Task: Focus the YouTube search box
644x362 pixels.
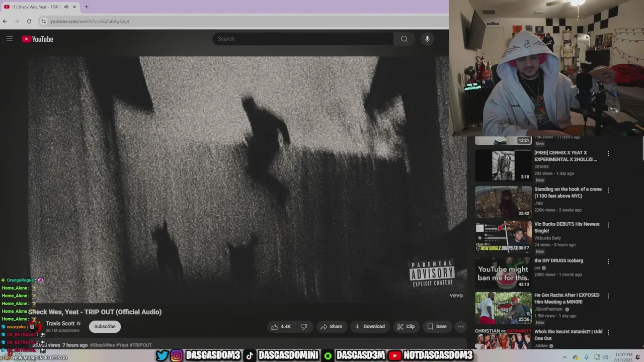Action: click(x=303, y=39)
